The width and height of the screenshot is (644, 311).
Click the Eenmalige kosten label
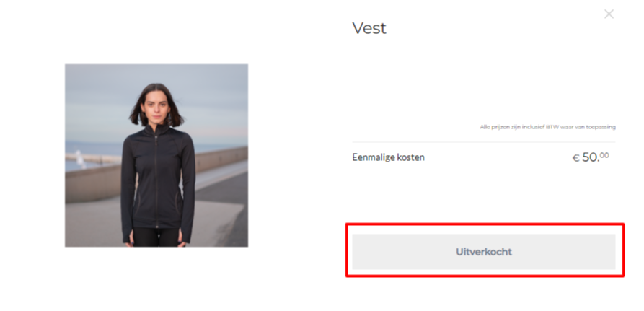[389, 157]
